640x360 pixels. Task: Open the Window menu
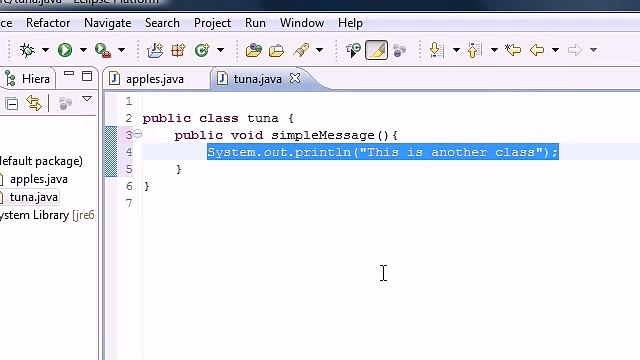(302, 23)
